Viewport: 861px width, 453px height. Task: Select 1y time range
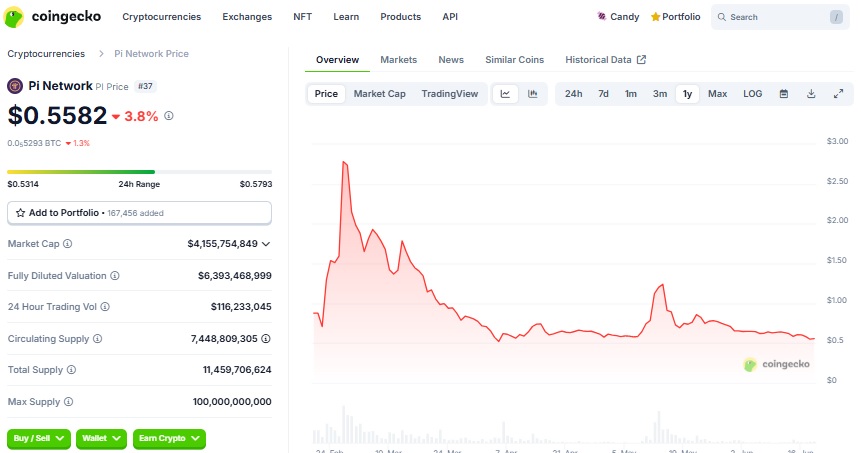click(687, 94)
